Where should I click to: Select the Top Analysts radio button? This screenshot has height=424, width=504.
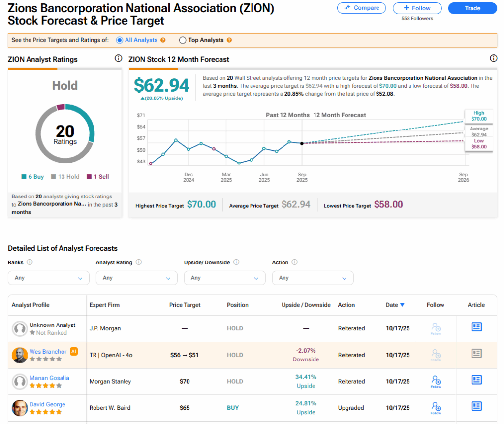(x=183, y=40)
